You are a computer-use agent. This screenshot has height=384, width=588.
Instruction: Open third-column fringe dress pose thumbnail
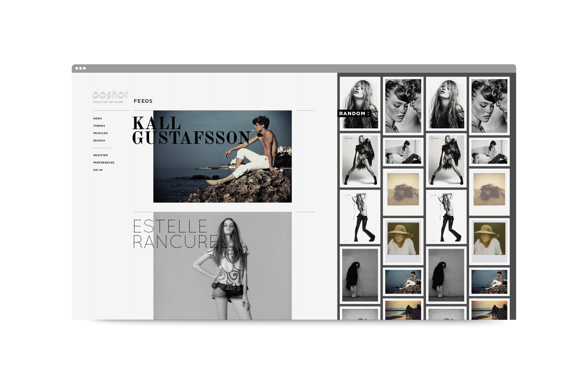point(446,160)
